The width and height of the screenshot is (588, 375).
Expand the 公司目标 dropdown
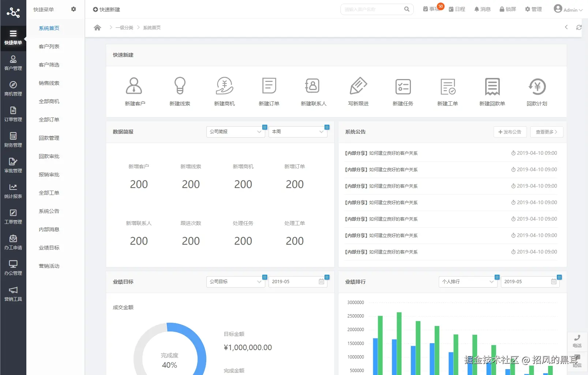click(235, 282)
